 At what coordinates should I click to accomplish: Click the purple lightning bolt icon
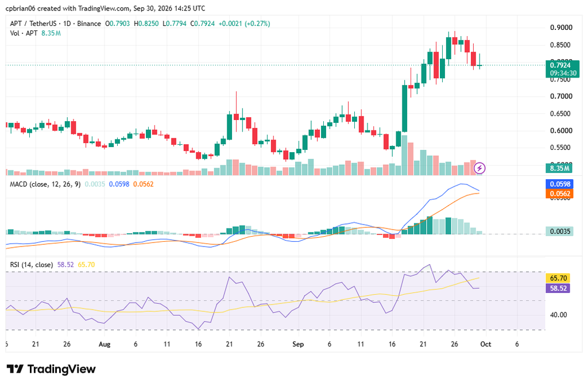point(479,168)
